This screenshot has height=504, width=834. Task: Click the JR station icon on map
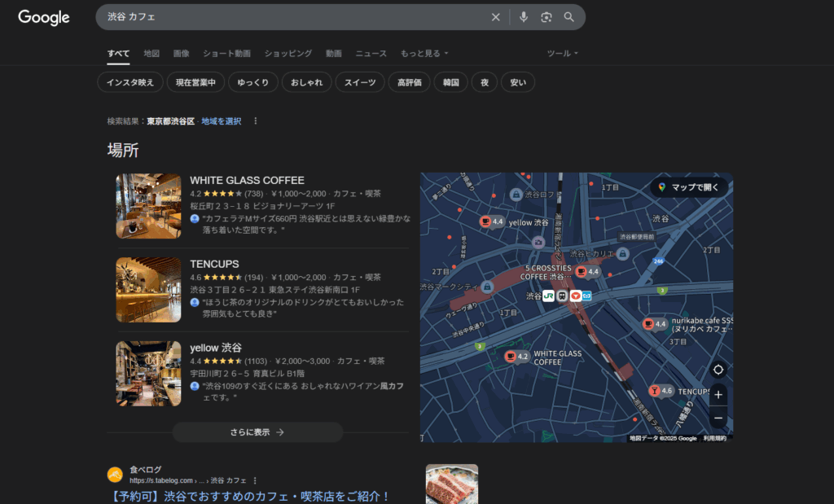click(x=548, y=296)
